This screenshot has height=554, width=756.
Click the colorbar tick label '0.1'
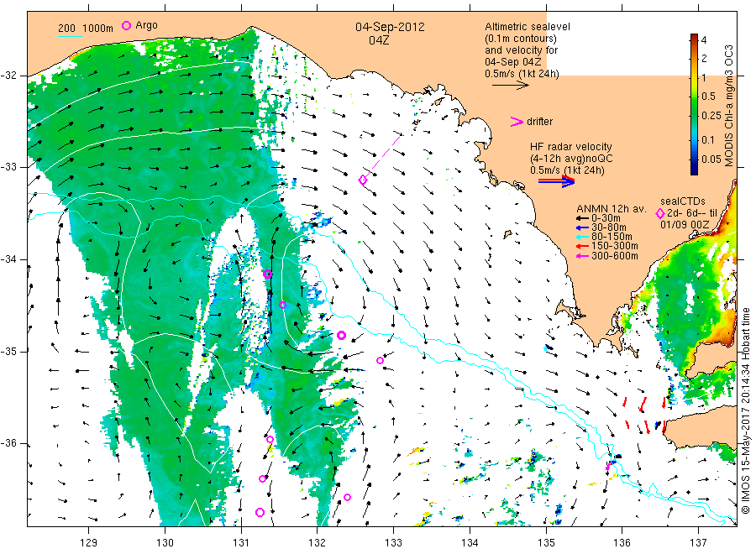coord(708,139)
